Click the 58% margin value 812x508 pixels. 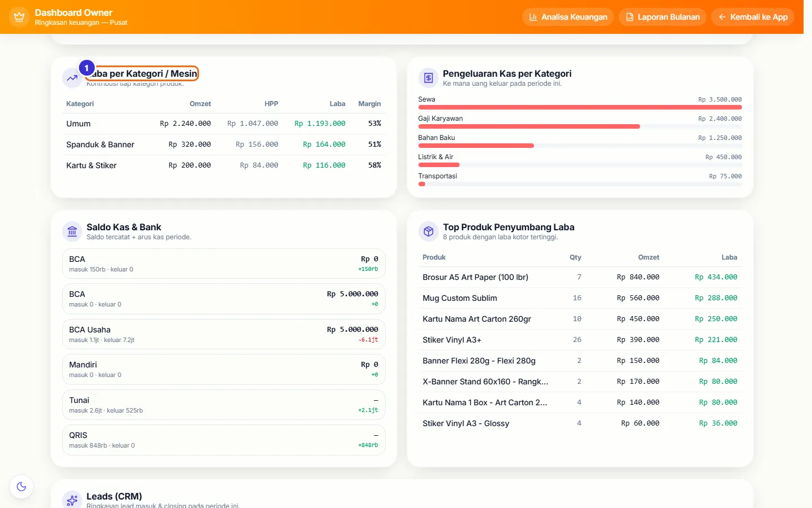pos(374,165)
